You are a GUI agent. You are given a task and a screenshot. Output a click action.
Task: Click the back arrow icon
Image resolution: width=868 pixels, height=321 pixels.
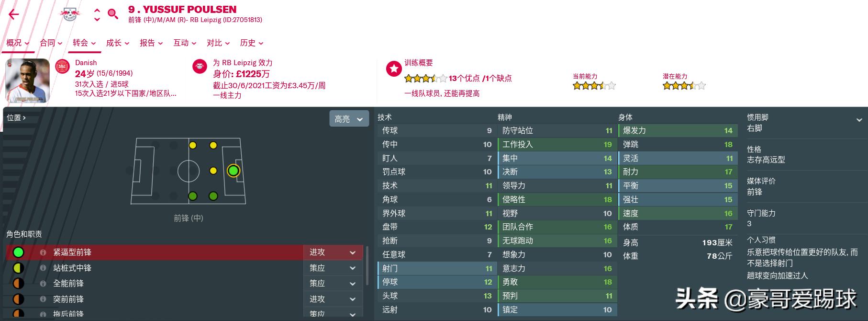click(14, 14)
